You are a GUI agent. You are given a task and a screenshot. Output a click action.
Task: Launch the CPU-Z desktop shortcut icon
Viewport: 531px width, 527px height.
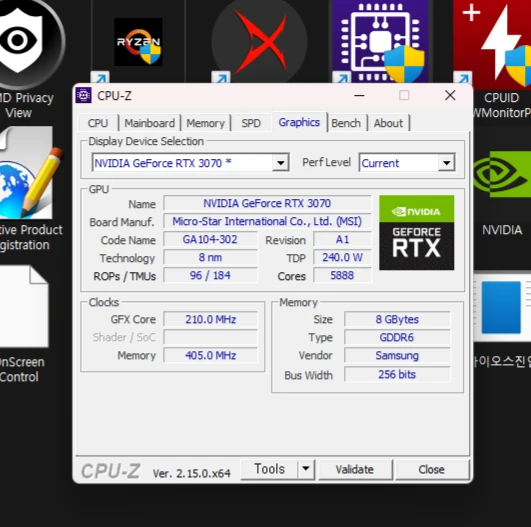(380, 41)
